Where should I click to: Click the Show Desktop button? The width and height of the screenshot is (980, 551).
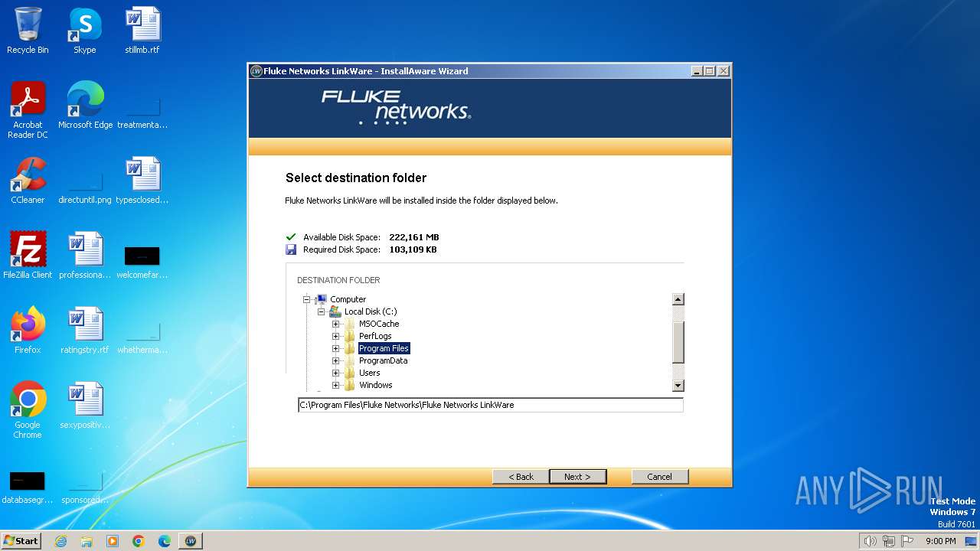(x=971, y=541)
